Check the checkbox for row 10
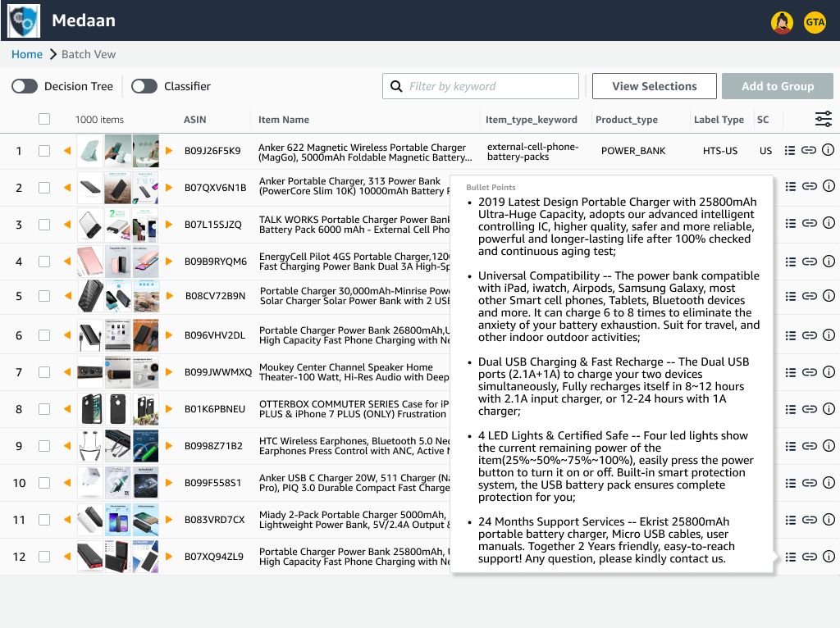840x628 pixels. [x=44, y=483]
